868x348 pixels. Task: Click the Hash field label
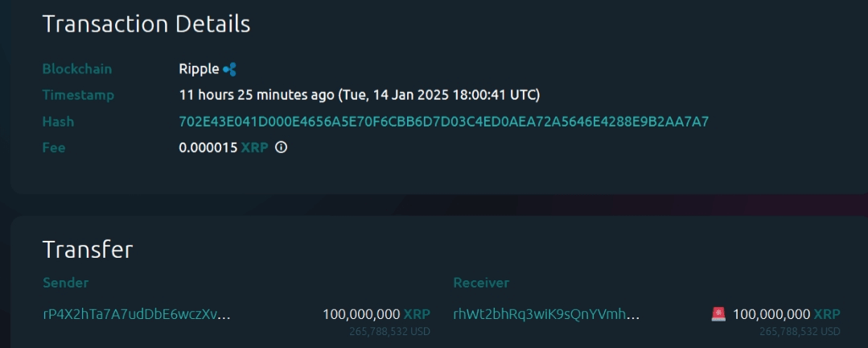click(x=58, y=122)
